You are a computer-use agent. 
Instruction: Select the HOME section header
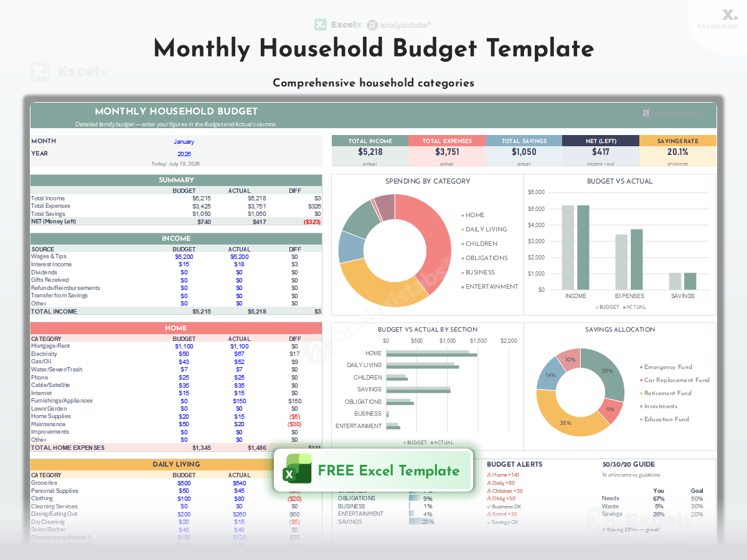click(176, 328)
